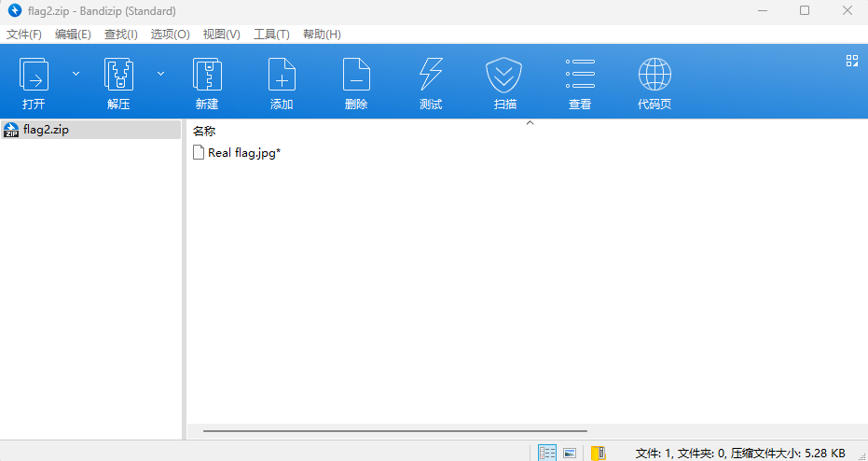Image resolution: width=868 pixels, height=461 pixels.
Task: Click the Bandizip app icon in title bar
Action: pyautogui.click(x=15, y=10)
